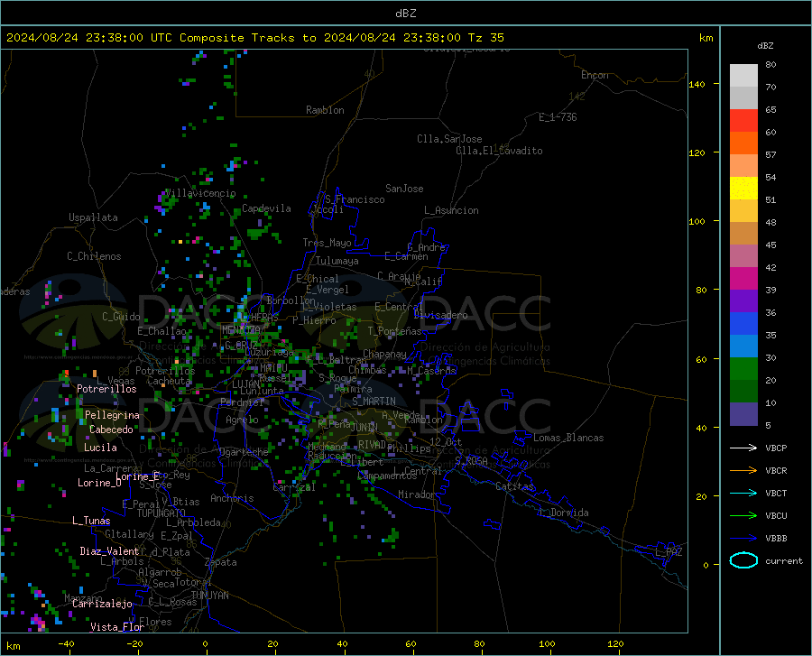
Task: Click the pink 'L_Tunas' map label
Action: click(x=91, y=521)
